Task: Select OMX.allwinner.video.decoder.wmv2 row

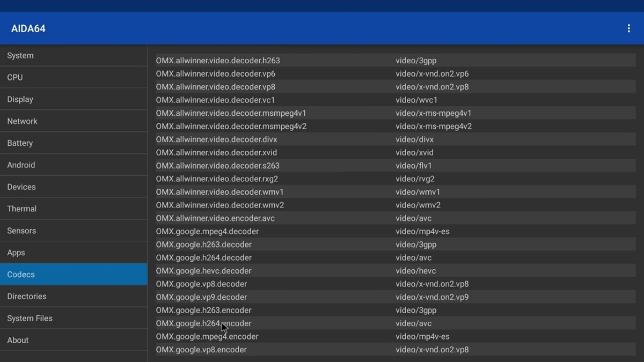Action: click(396, 205)
